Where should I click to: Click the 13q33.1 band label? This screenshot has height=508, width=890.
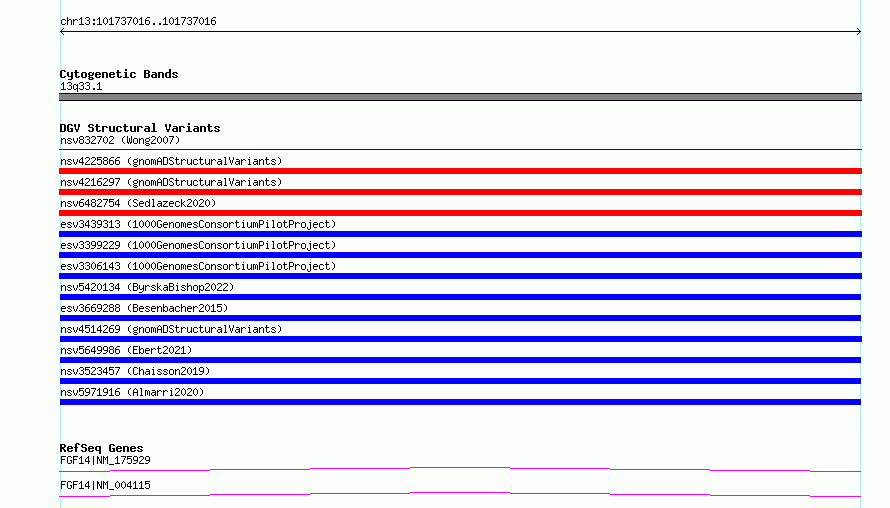[x=81, y=86]
